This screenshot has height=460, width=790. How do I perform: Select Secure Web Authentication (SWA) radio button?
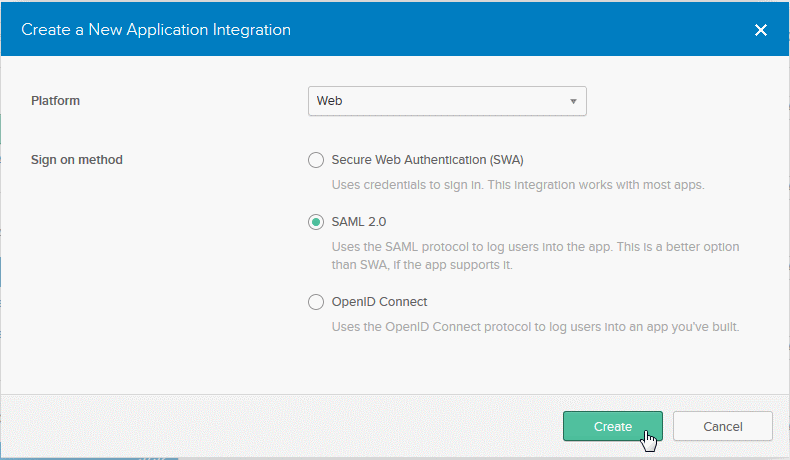[x=316, y=160]
